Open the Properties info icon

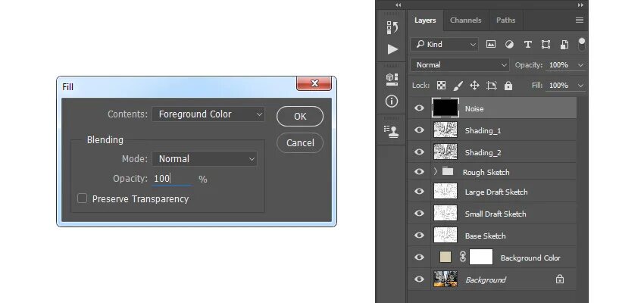point(392,101)
